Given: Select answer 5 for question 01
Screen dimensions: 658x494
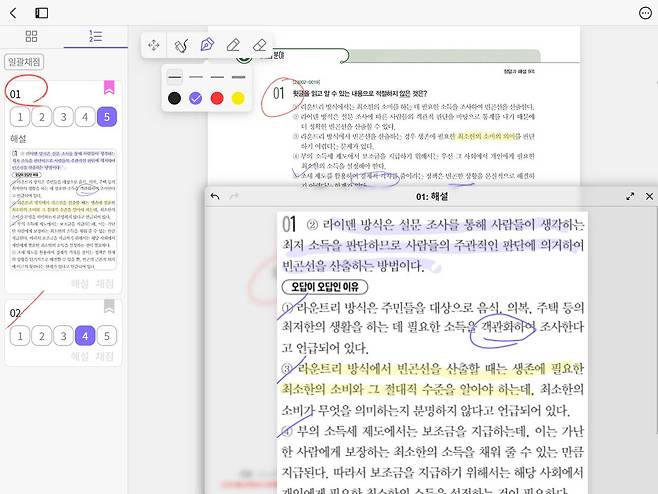Looking at the screenshot, I should (107, 117).
